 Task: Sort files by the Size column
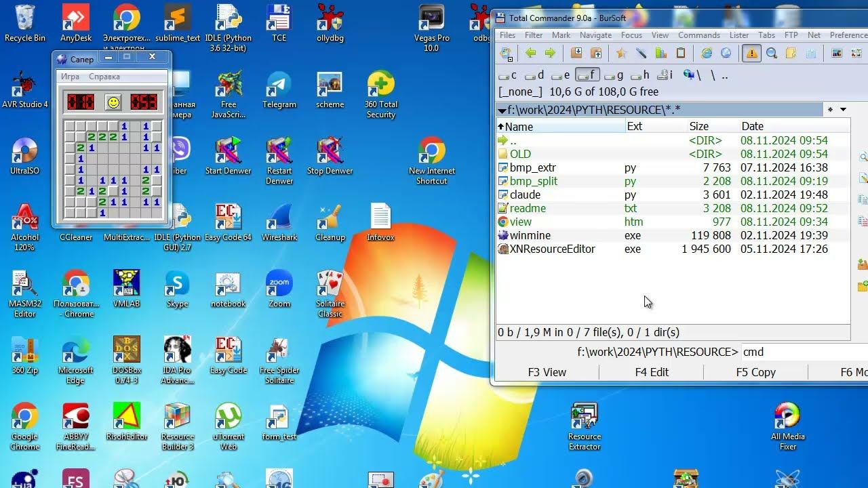pos(713,126)
